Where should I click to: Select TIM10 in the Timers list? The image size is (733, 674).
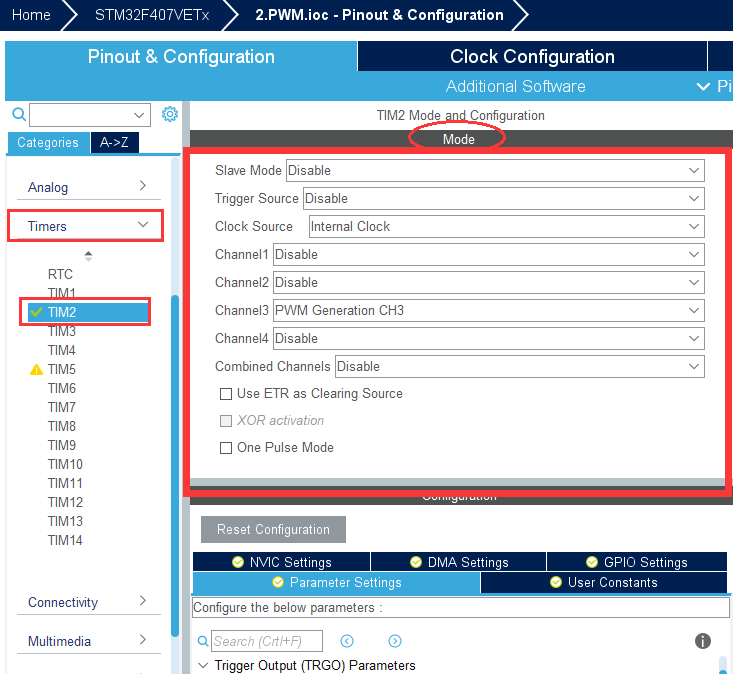tap(65, 464)
